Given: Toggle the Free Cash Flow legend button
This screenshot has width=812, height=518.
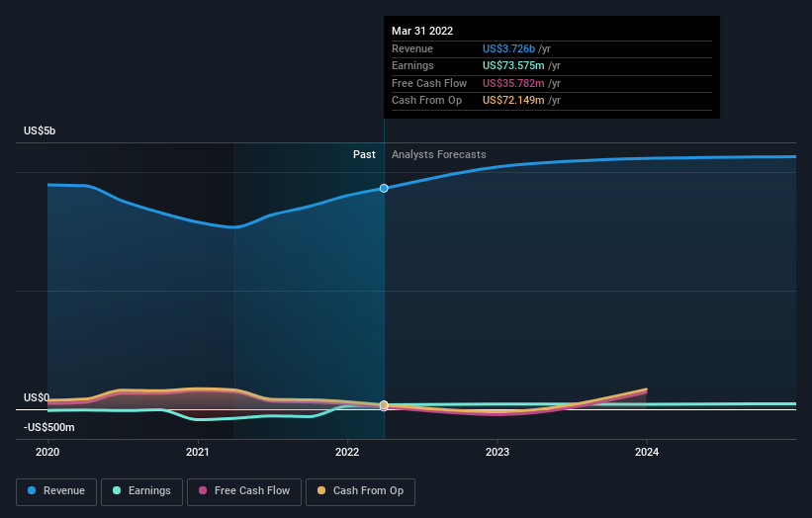Looking at the screenshot, I should point(244,491).
